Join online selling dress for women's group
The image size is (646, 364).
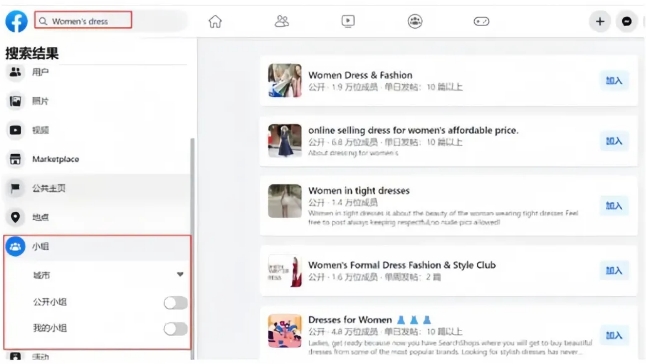click(614, 141)
